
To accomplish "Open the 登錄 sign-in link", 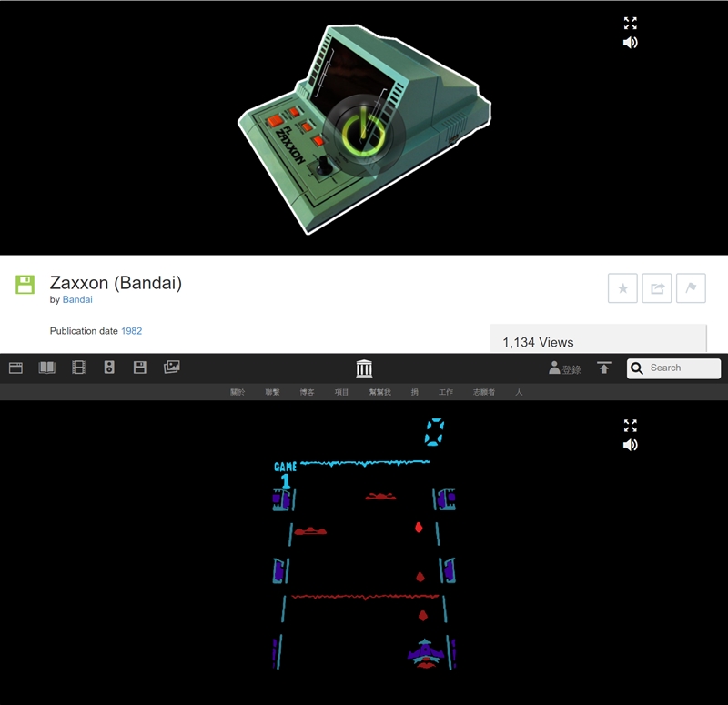I will (x=564, y=368).
